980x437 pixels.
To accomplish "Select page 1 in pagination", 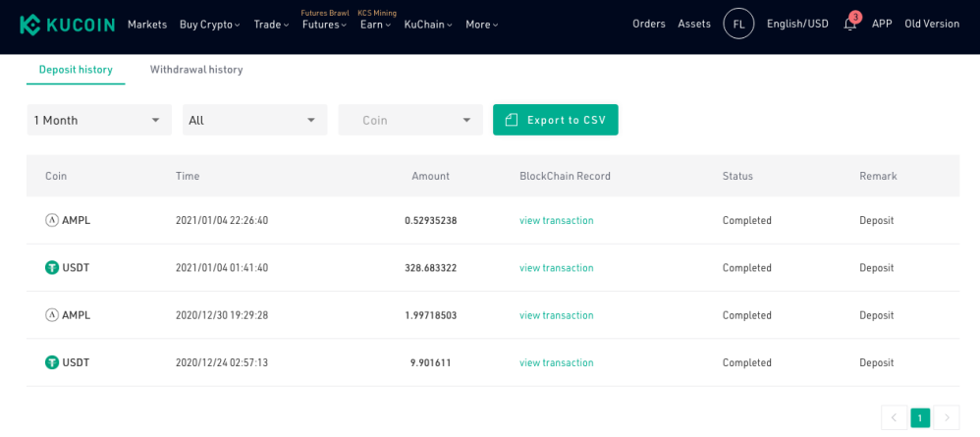I will [920, 417].
